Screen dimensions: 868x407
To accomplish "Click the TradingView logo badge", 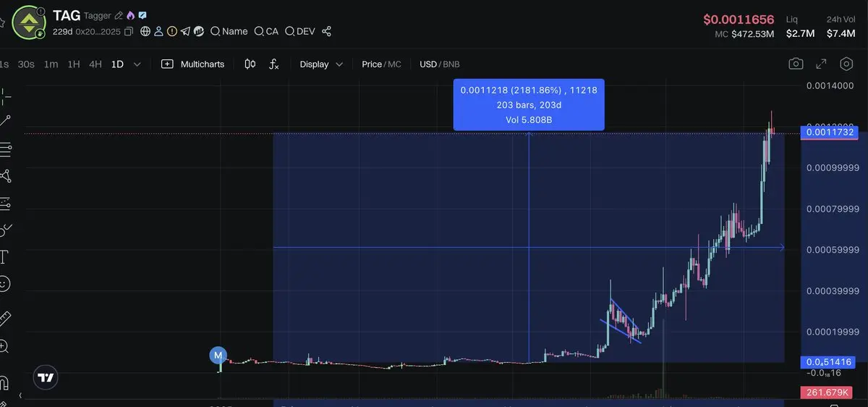I will [46, 378].
